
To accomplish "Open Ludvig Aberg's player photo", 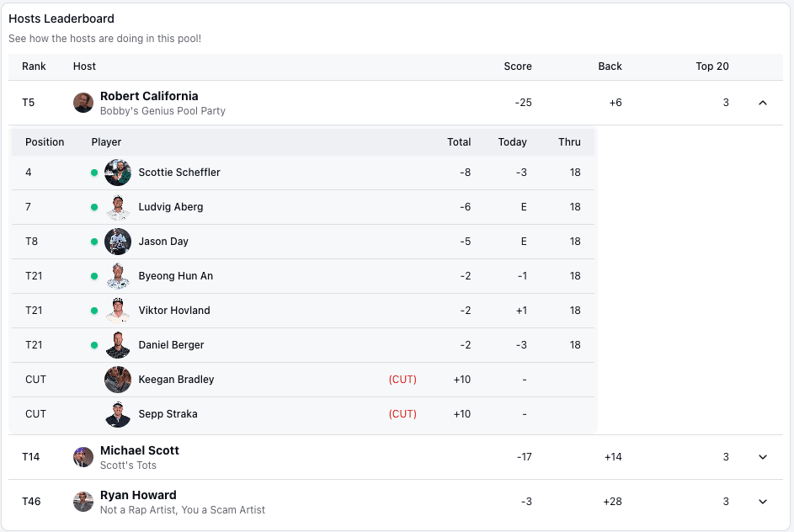I will 118,207.
